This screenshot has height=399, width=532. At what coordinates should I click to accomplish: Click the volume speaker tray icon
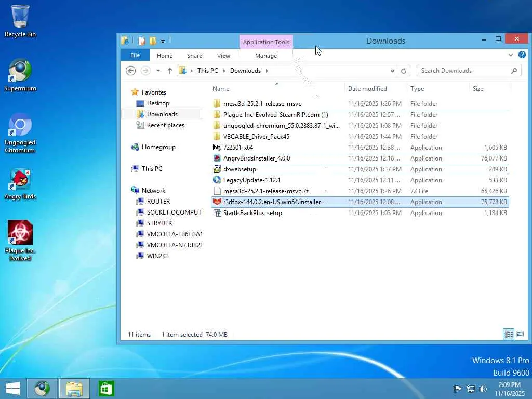click(483, 389)
